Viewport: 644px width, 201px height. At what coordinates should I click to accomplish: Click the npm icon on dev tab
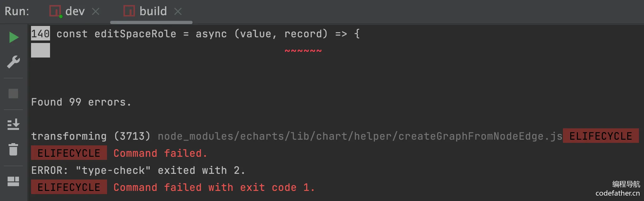[55, 11]
